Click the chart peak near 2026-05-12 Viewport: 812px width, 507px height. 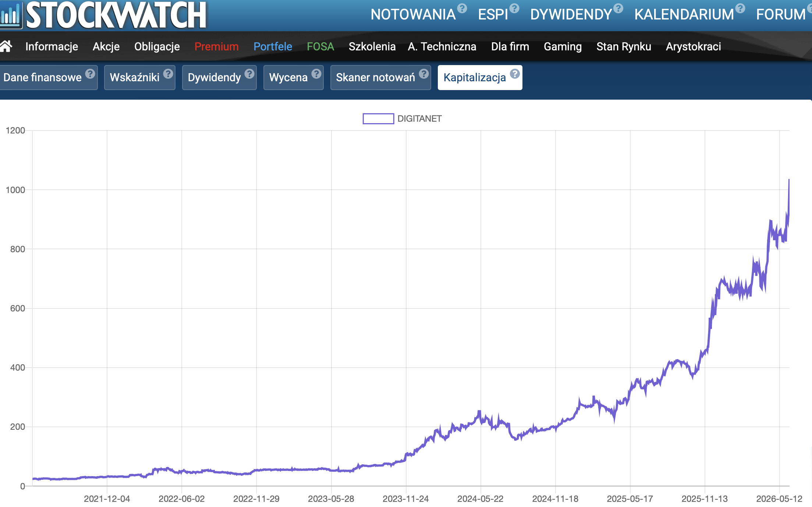[x=789, y=180]
